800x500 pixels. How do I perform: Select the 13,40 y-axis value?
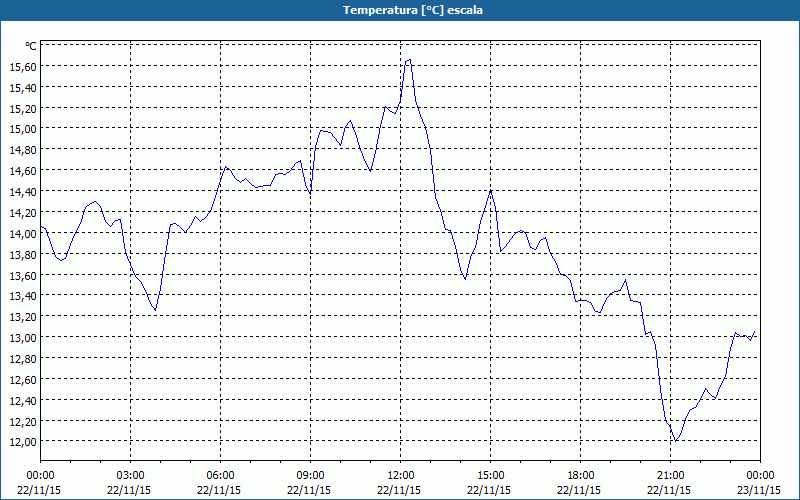[x=23, y=296]
